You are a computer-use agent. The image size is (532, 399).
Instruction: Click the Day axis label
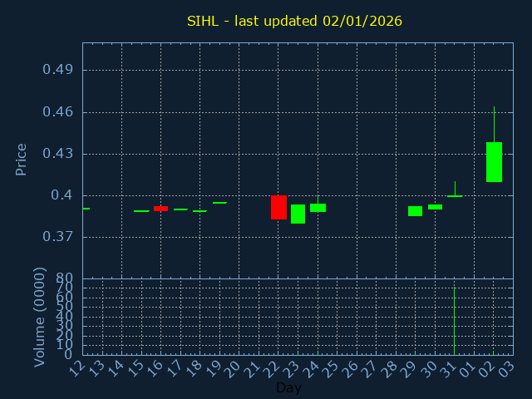[288, 388]
